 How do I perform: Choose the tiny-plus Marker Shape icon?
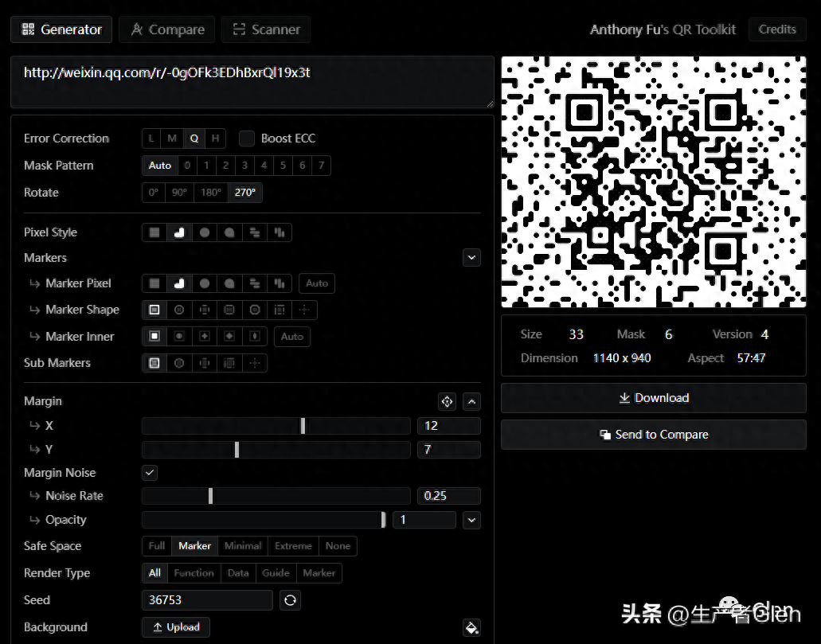coord(304,310)
